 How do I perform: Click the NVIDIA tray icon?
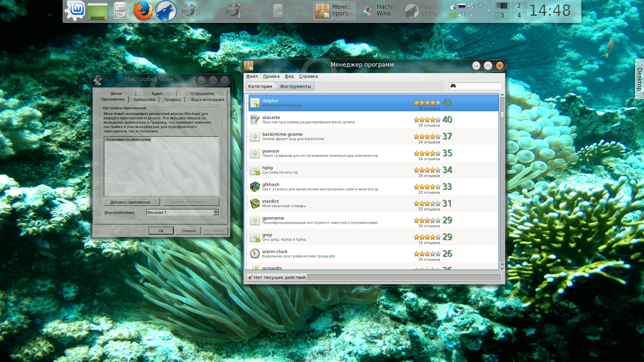pyautogui.click(x=452, y=15)
